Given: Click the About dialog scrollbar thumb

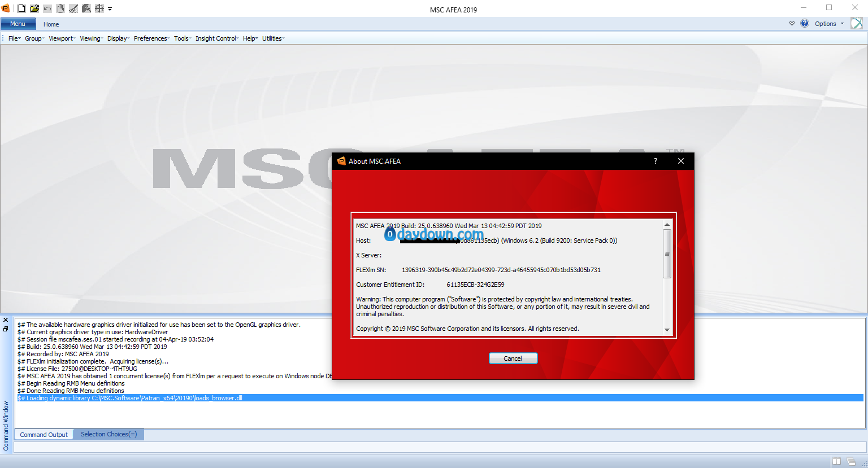Looking at the screenshot, I should coord(667,253).
